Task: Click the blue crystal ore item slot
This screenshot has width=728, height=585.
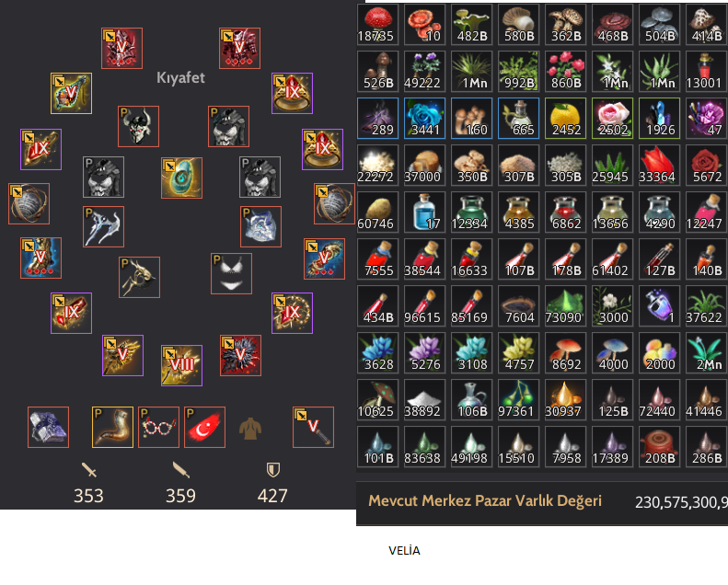Action: click(x=48, y=428)
